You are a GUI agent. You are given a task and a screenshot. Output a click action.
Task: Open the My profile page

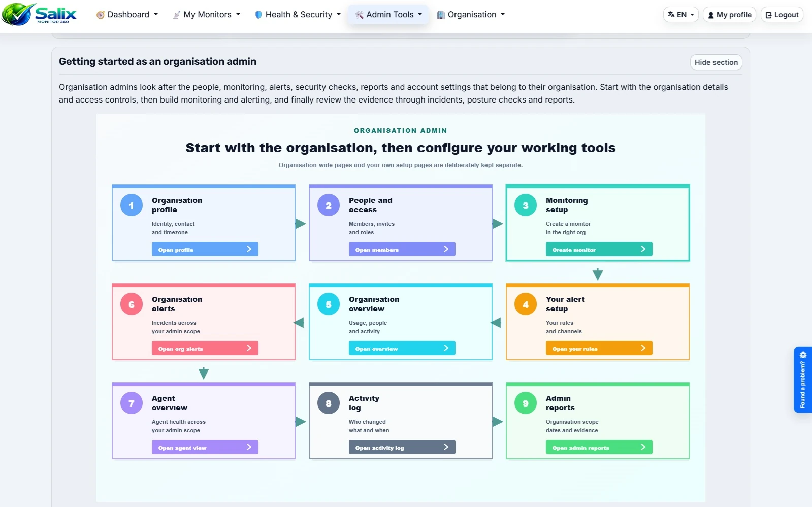(x=729, y=15)
